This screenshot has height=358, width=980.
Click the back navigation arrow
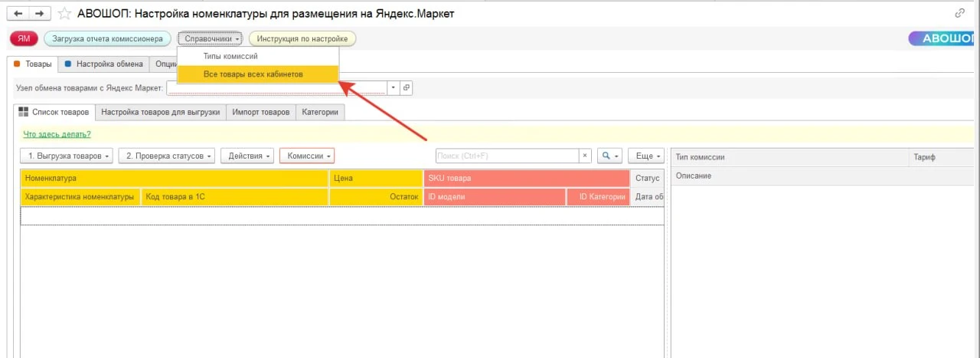pos(19,13)
